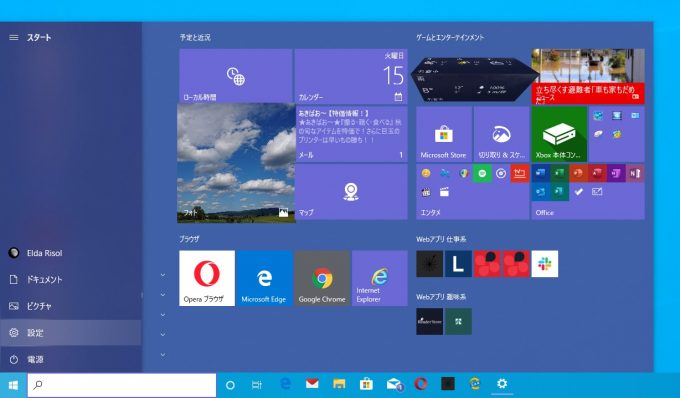Open the Elda Risol user account
The width and height of the screenshot is (680, 398).
click(71, 253)
